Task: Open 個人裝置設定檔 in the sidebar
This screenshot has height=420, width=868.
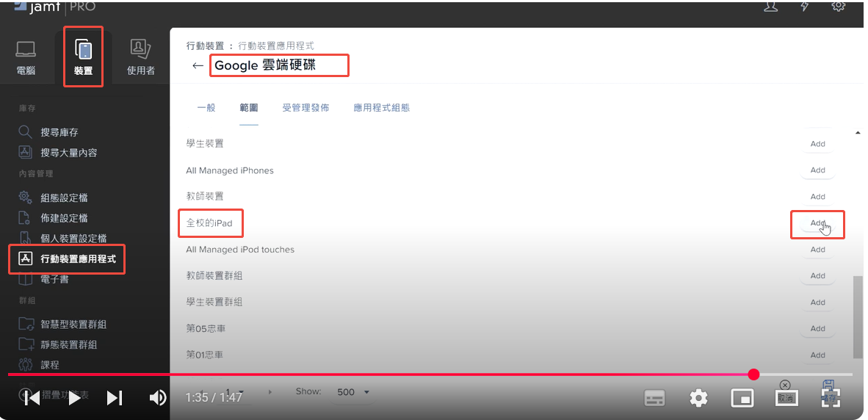Action: tap(62, 239)
